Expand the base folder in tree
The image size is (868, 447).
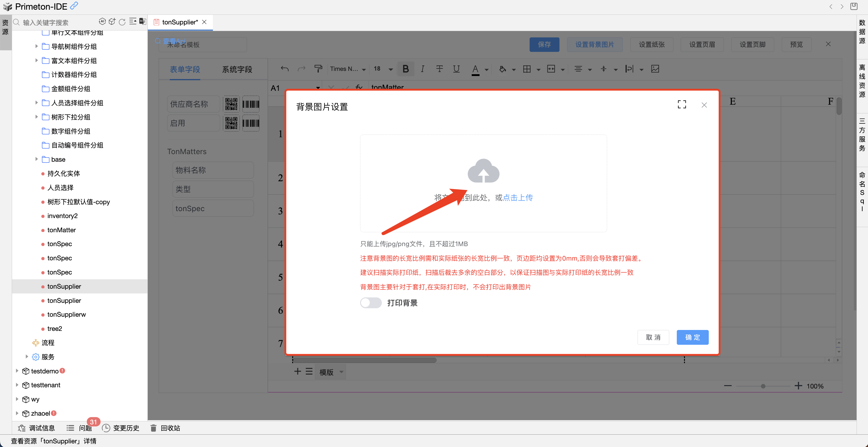pos(36,159)
